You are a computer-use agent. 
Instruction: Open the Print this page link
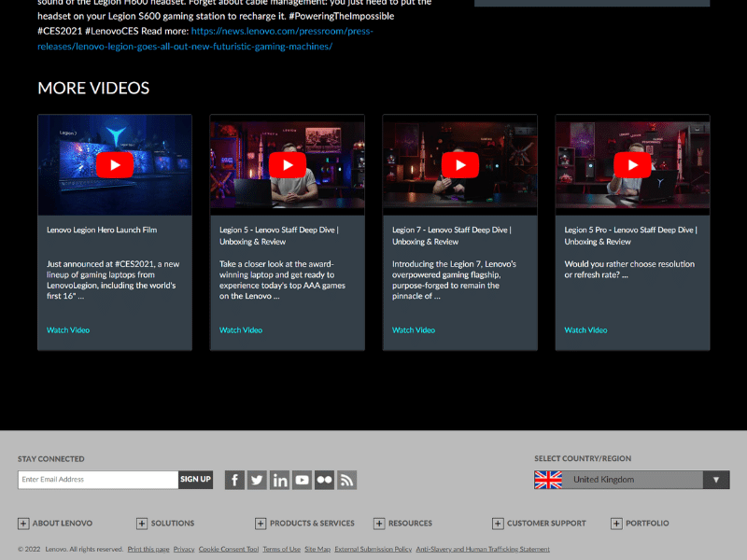148,549
